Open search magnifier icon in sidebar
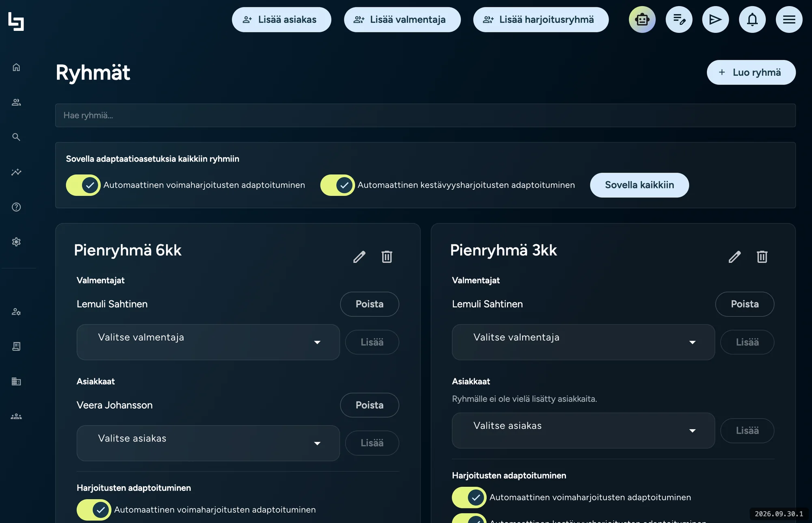The height and width of the screenshot is (523, 812). pyautogui.click(x=16, y=137)
